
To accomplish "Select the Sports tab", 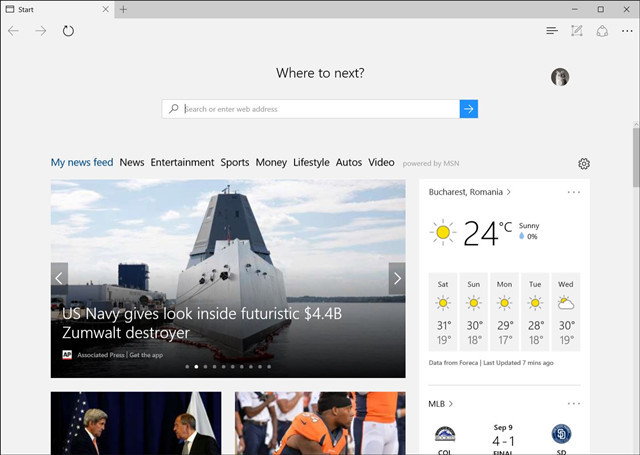I will pyautogui.click(x=235, y=162).
